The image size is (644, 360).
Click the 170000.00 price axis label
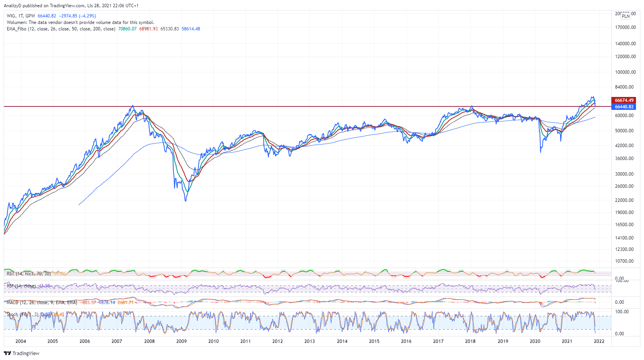click(x=625, y=27)
